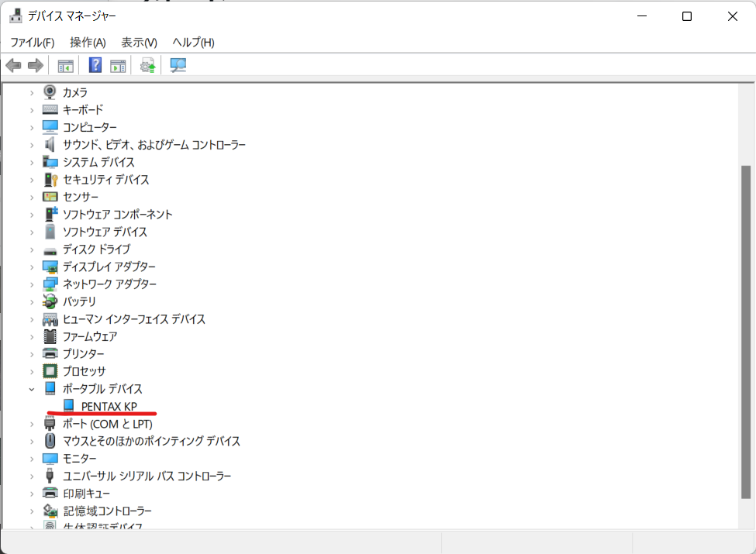Open the ファイル menu
The image size is (756, 554).
tap(32, 43)
